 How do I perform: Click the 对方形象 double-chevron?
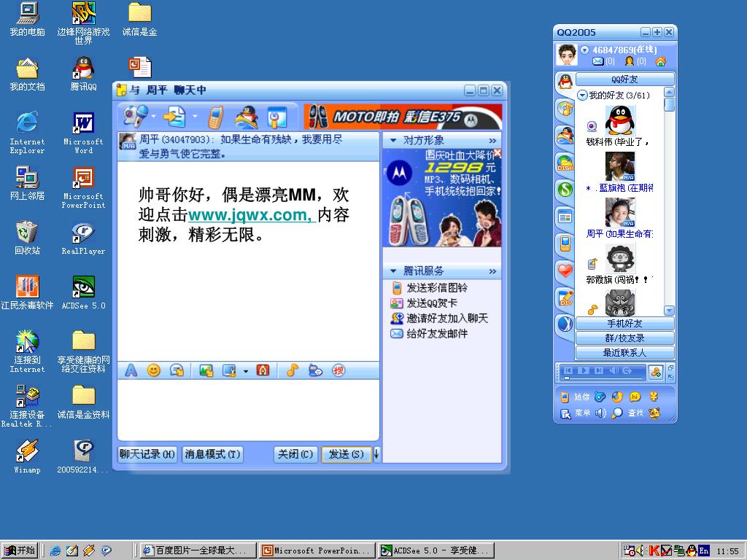492,141
